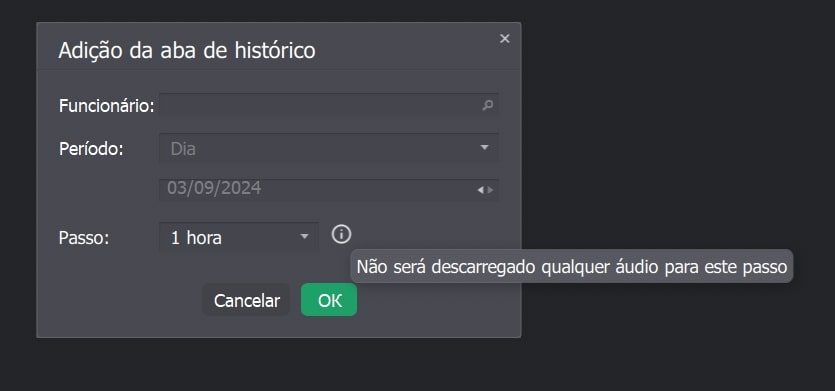This screenshot has width=835, height=391.
Task: Click the tooltip about áudio não descarregado
Action: click(572, 266)
